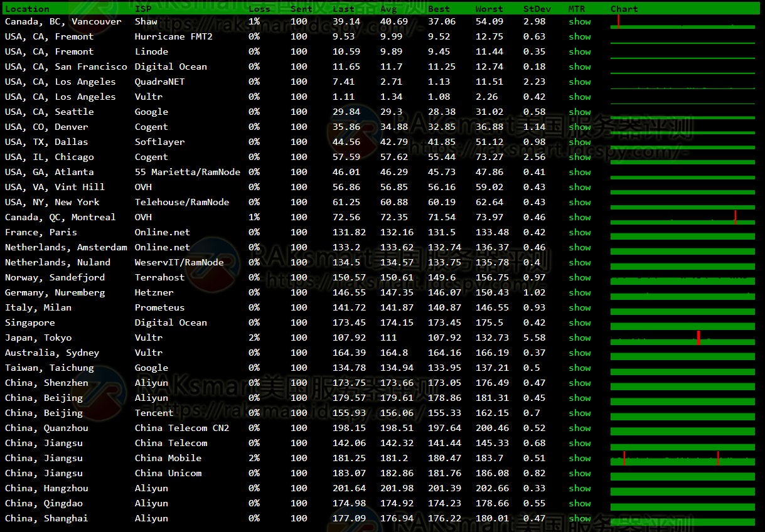This screenshot has height=532, width=765.
Task: Click the Hetzner ISP cell
Action: (154, 292)
